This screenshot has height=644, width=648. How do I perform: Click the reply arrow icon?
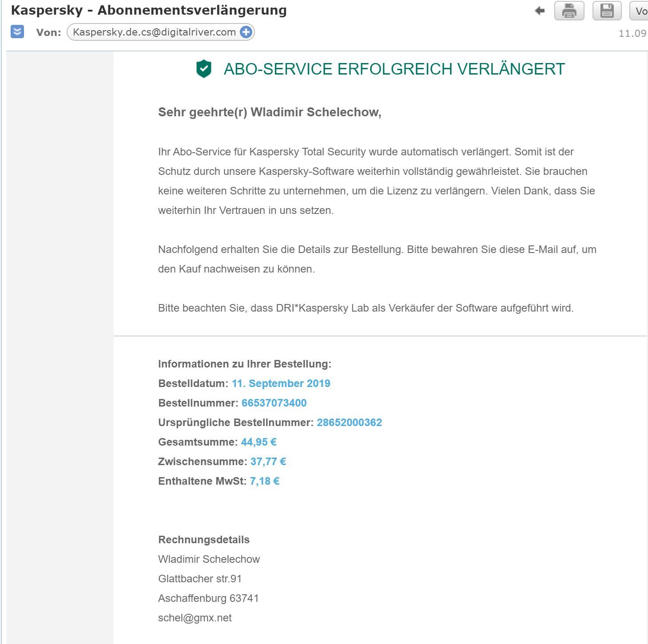540,11
